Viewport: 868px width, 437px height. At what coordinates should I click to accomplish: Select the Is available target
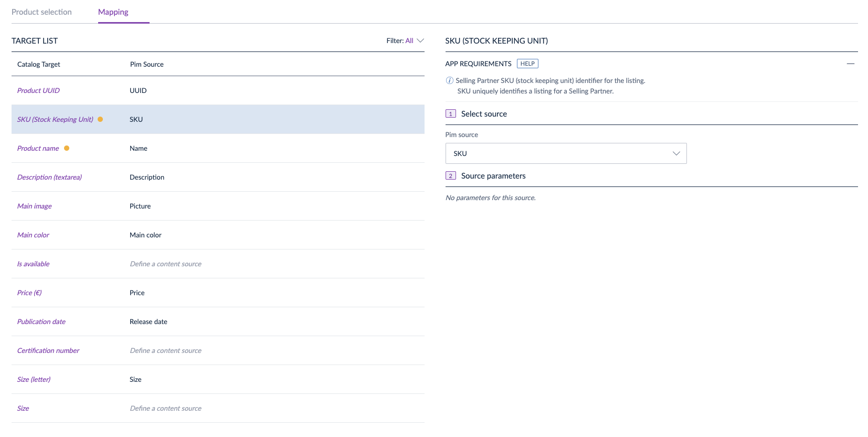[33, 264]
